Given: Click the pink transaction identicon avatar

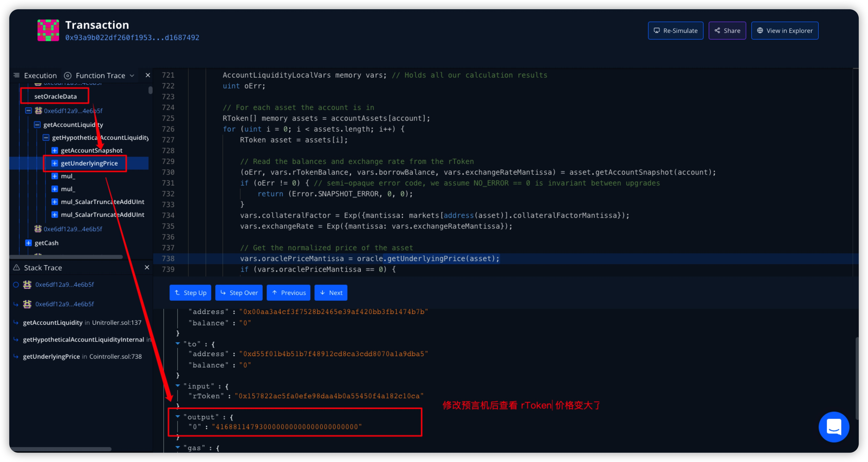Looking at the screenshot, I should (48, 30).
